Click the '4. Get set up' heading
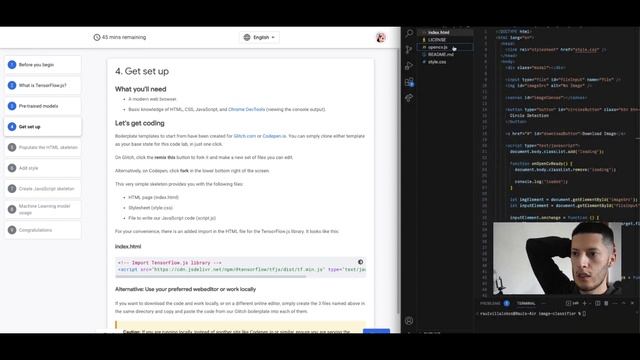 pyautogui.click(x=142, y=71)
